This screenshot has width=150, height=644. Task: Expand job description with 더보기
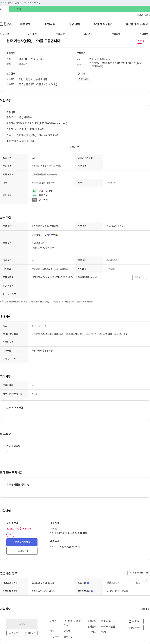(75, 147)
